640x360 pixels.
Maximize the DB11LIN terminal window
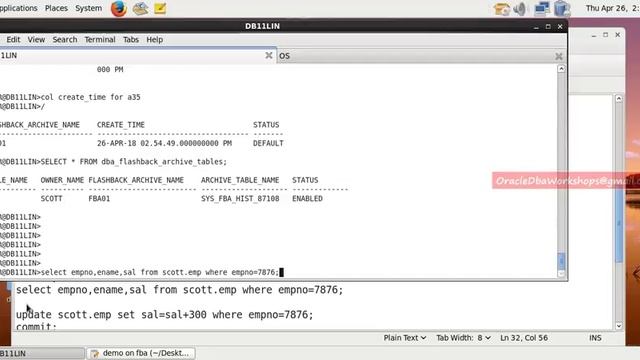(548, 27)
